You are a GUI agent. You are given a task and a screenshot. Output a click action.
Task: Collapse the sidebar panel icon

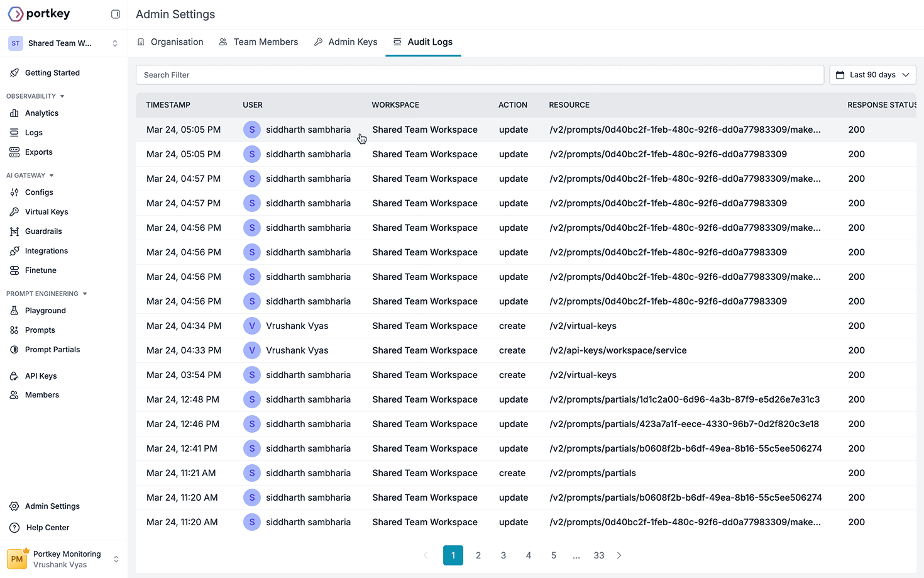[x=116, y=14]
